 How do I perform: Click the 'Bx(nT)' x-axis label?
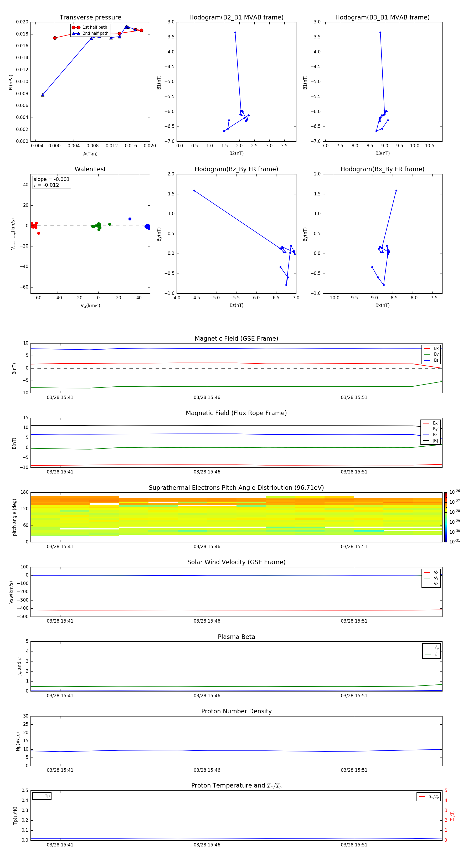pos(382,305)
